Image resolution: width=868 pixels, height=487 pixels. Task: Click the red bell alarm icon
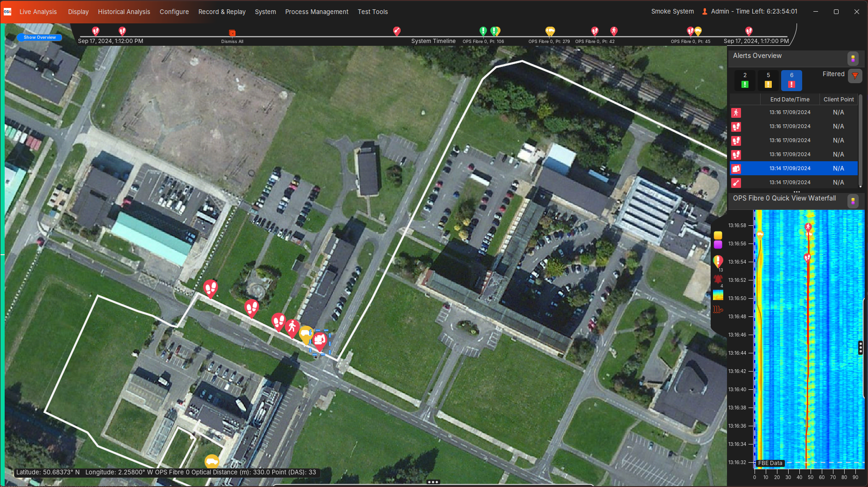pyautogui.click(x=718, y=279)
